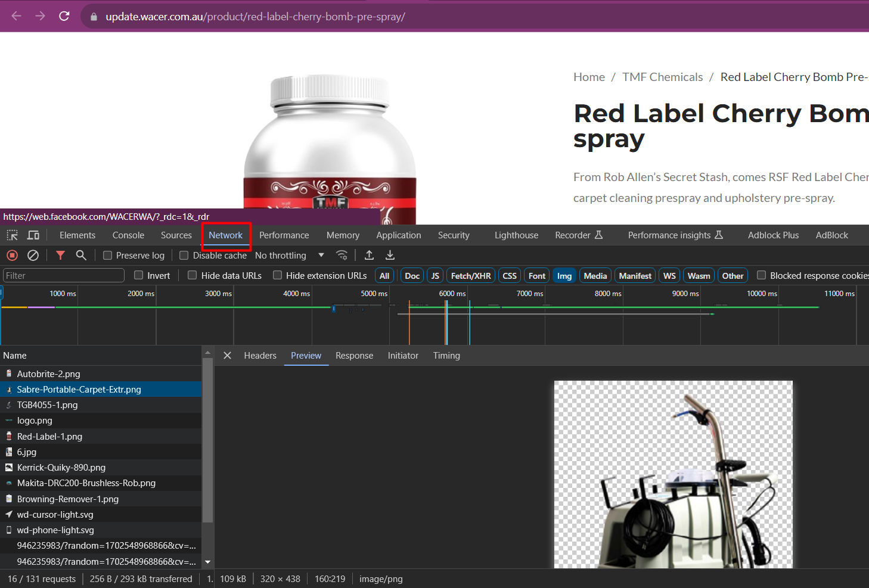The width and height of the screenshot is (869, 588).
Task: Show the Headers tab for request
Action: click(x=260, y=356)
